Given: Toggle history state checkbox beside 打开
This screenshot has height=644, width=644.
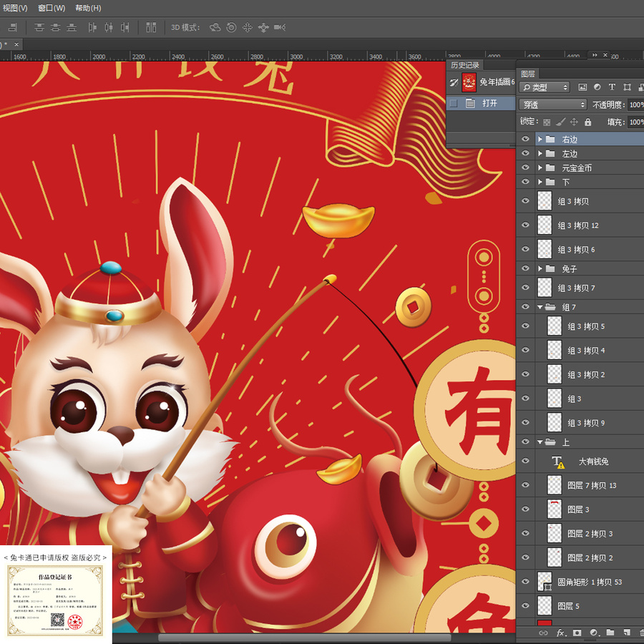Looking at the screenshot, I should tap(454, 103).
